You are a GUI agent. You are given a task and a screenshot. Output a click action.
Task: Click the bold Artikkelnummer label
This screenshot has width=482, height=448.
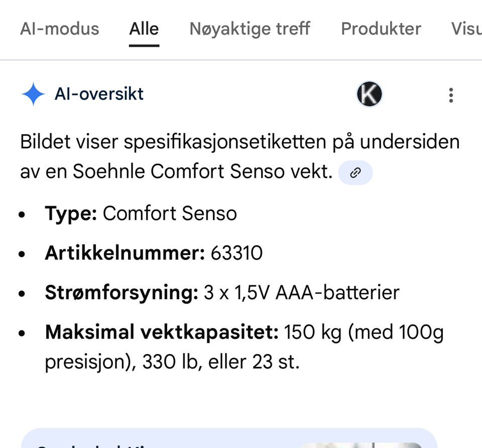[125, 253]
